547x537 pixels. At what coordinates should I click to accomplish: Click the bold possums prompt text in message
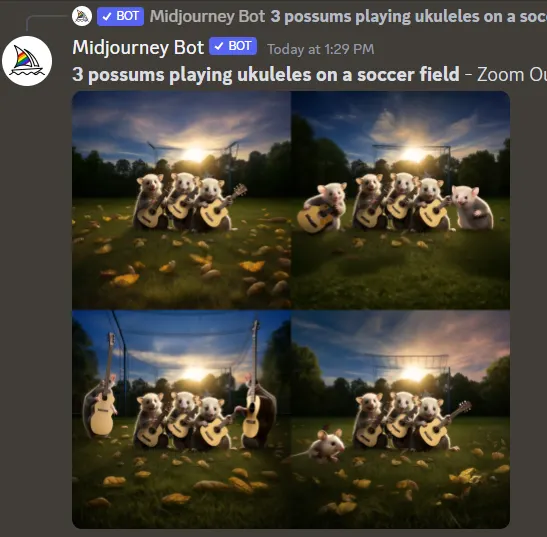(x=266, y=75)
